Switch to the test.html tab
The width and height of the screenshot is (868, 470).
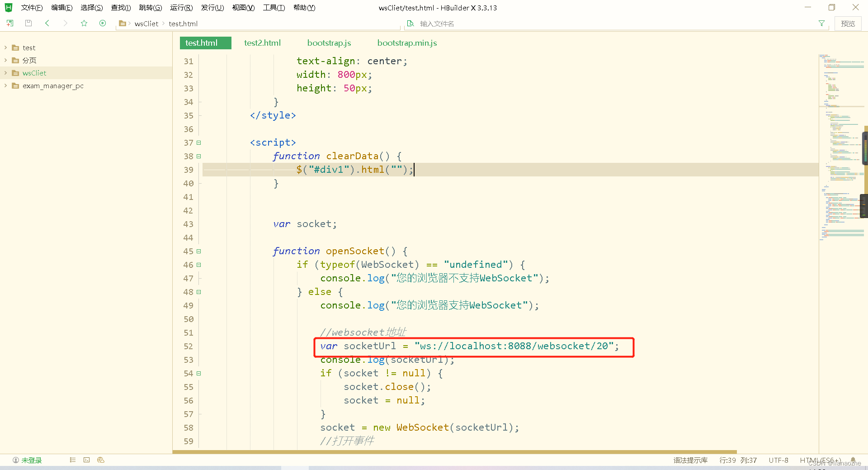click(x=206, y=43)
